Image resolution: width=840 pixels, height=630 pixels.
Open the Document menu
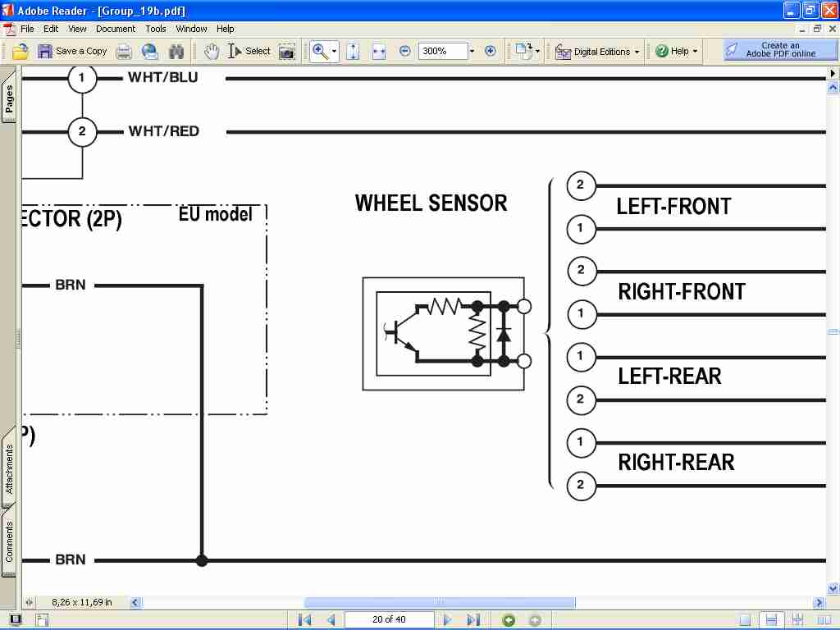tap(116, 29)
